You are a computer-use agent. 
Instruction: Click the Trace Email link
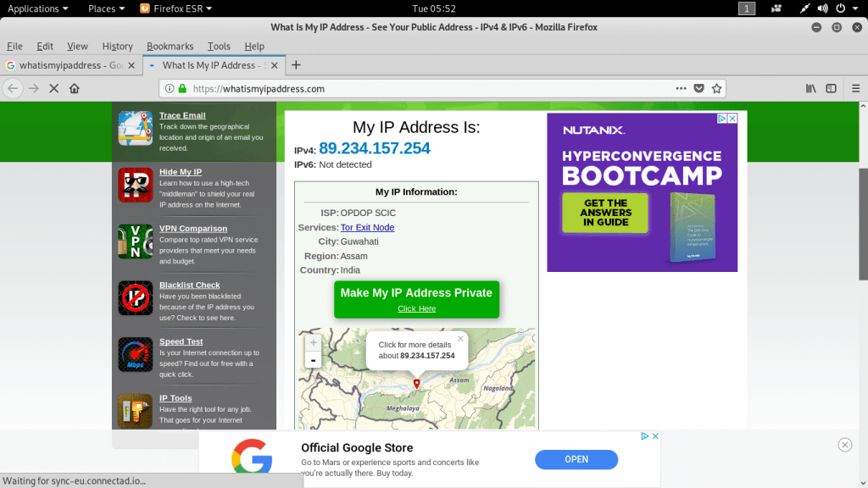coord(182,115)
